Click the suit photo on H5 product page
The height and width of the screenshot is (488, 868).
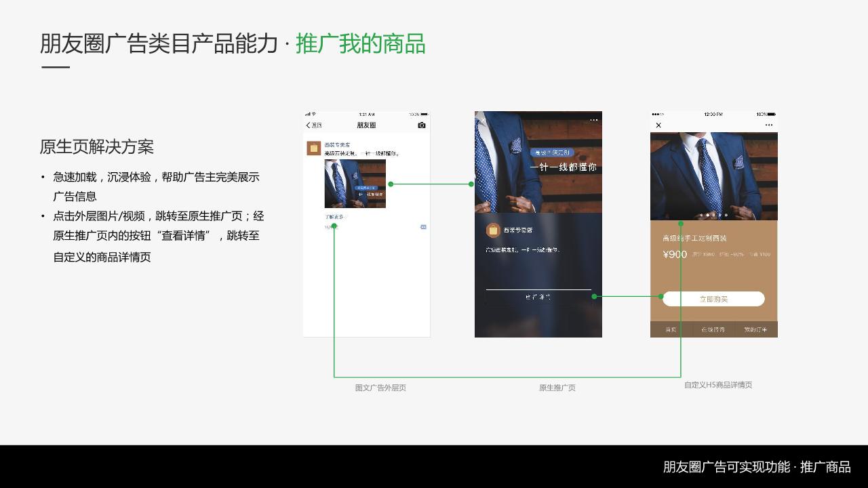tap(714, 176)
